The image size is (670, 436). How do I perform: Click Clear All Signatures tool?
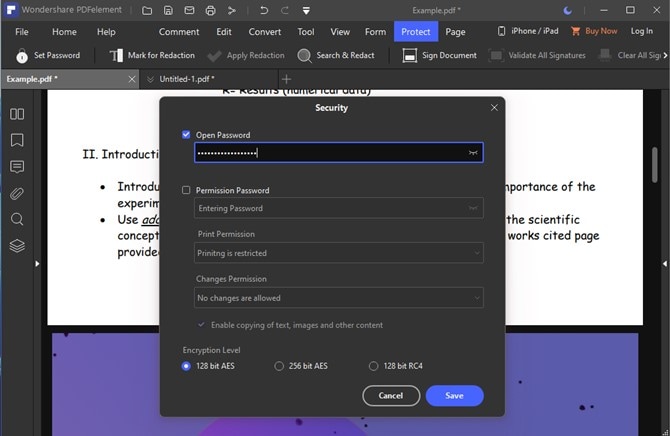(x=629, y=55)
